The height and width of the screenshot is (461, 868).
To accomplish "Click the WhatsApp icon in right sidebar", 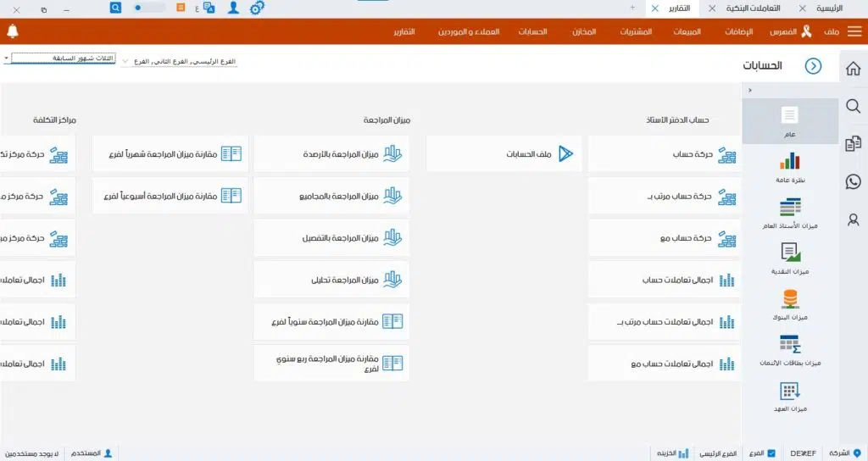I will pos(853,181).
